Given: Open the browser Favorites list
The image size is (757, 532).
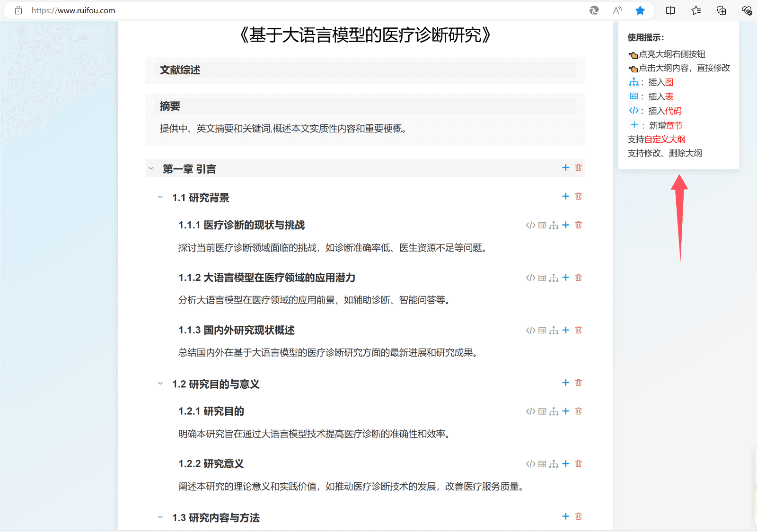Looking at the screenshot, I should pos(696,10).
